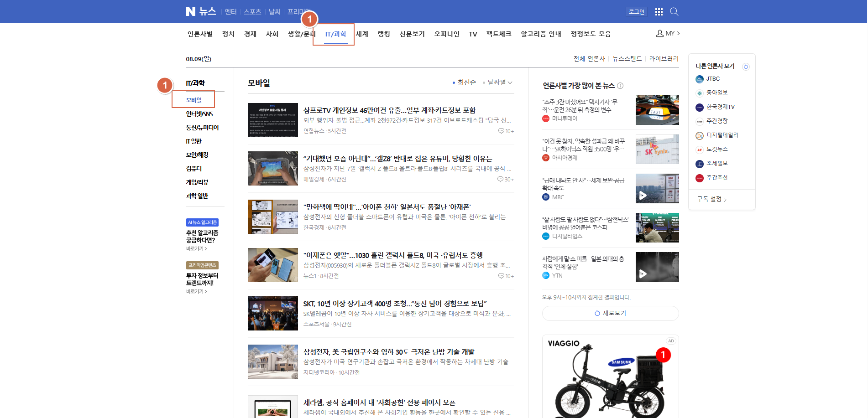The height and width of the screenshot is (418, 868).
Task: Open the 스포츠 header link
Action: pyautogui.click(x=252, y=12)
